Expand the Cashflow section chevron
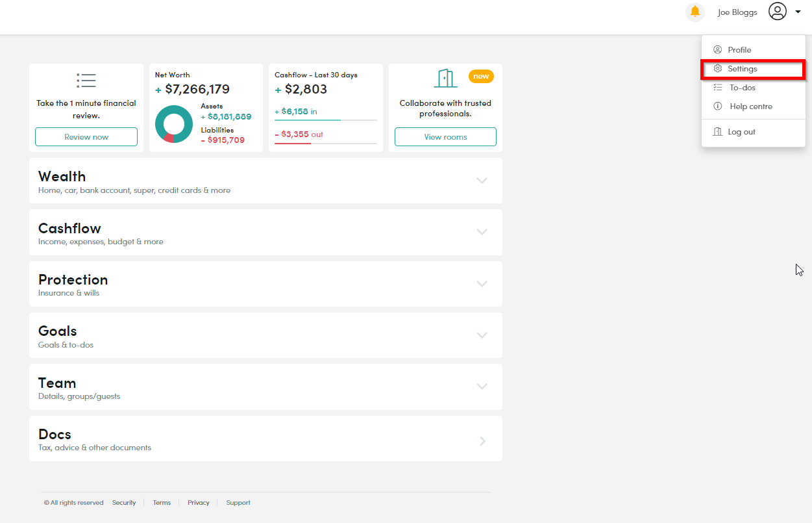This screenshot has width=812, height=523. point(482,232)
